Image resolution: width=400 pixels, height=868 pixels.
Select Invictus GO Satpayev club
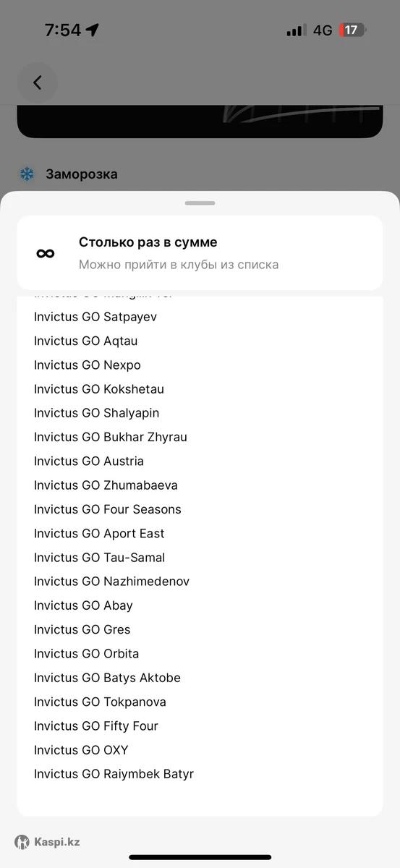[95, 317]
